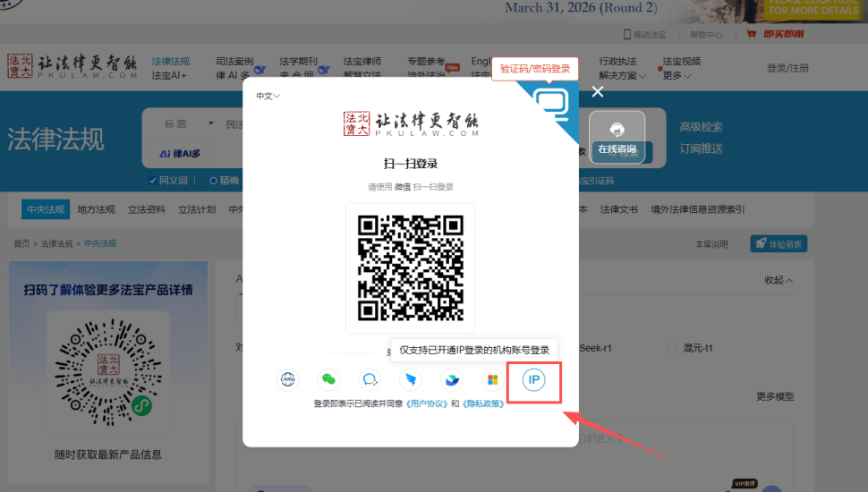Screen dimensions: 868x492
Task: Open the 隐私政策 link
Action: coord(483,404)
